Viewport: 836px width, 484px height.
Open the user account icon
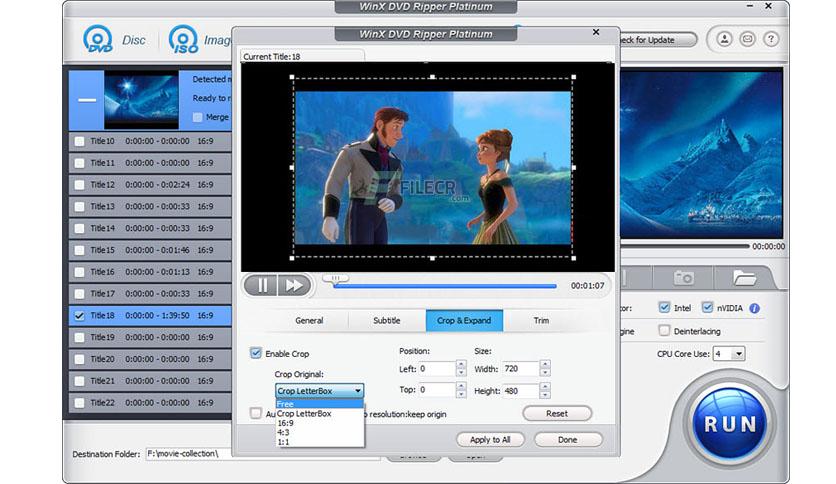tap(724, 39)
